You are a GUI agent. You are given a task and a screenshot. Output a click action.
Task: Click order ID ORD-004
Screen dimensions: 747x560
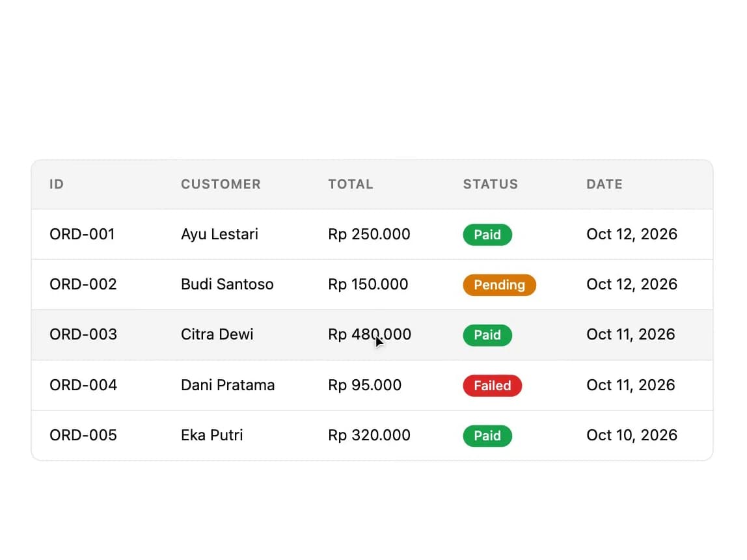[83, 385]
